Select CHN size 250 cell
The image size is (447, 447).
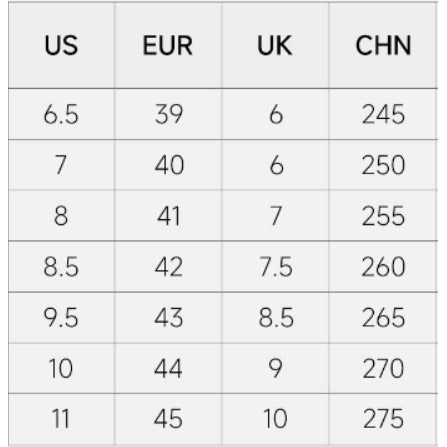[x=383, y=165]
